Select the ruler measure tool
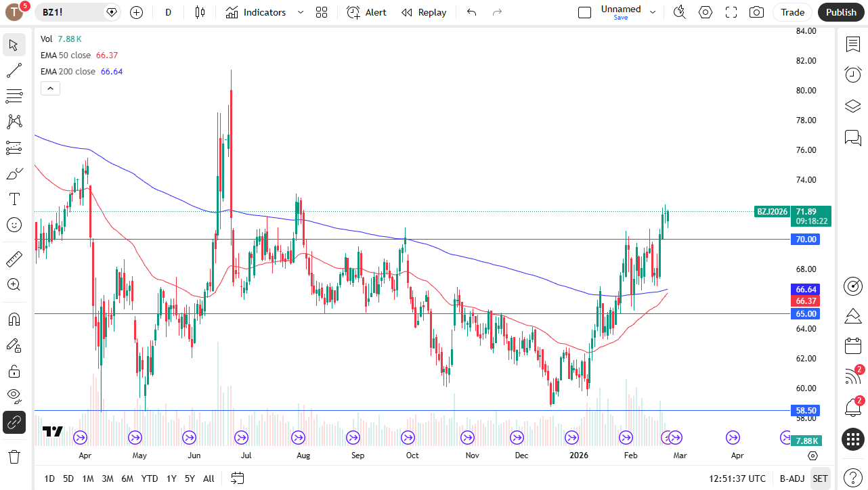868x490 pixels. point(14,259)
